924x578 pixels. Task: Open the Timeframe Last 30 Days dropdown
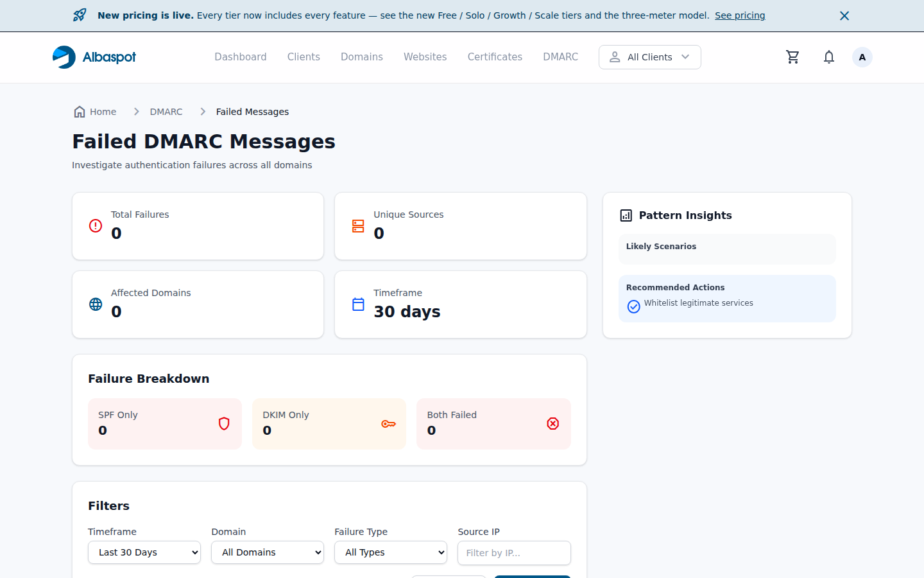144,552
